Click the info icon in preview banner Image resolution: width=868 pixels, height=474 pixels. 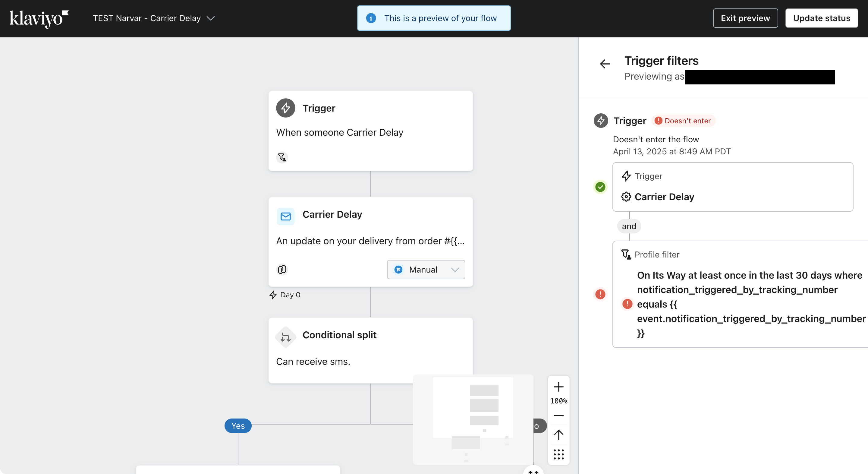point(371,18)
